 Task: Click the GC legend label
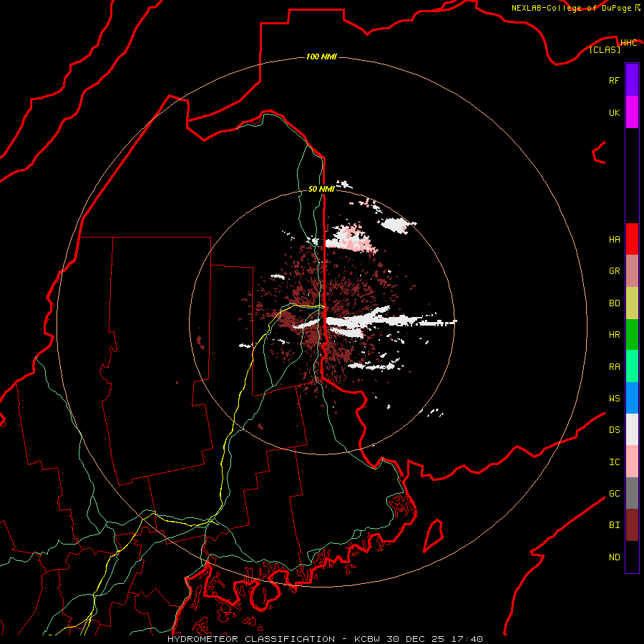(x=614, y=493)
